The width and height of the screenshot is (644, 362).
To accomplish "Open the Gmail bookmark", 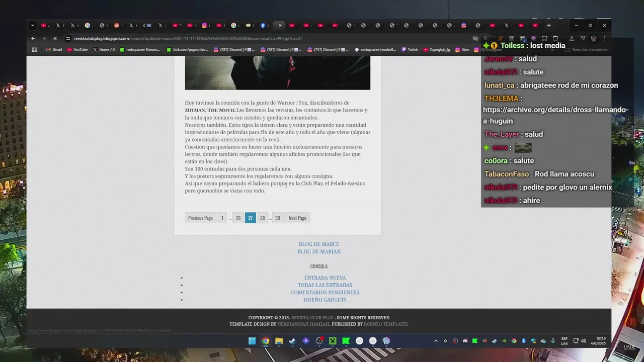I will click(x=54, y=50).
